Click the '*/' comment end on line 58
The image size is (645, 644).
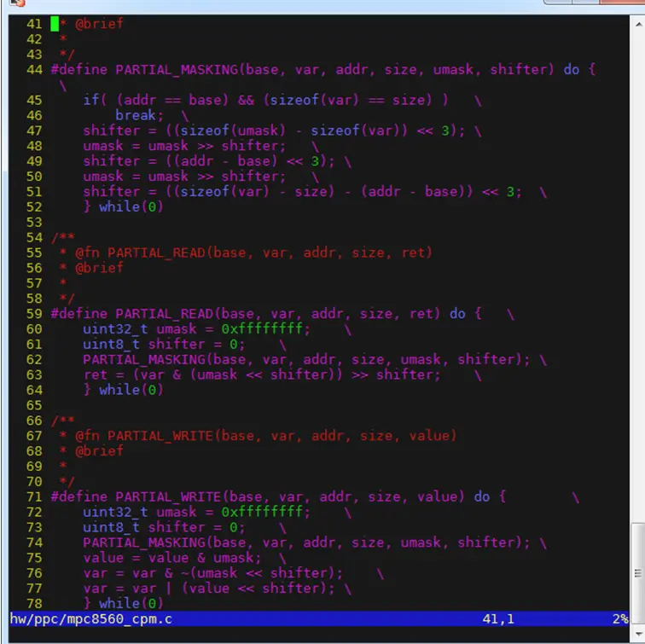67,299
